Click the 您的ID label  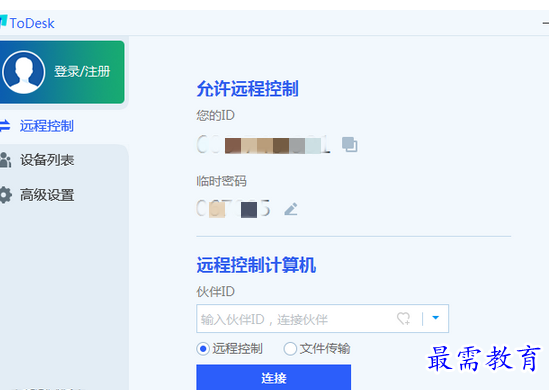click(215, 115)
